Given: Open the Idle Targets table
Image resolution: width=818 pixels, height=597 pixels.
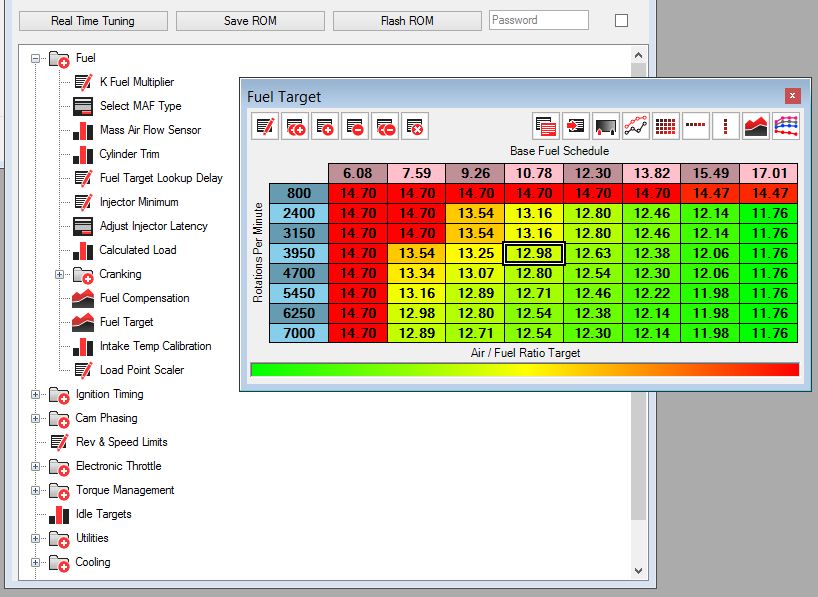Looking at the screenshot, I should click(x=103, y=514).
